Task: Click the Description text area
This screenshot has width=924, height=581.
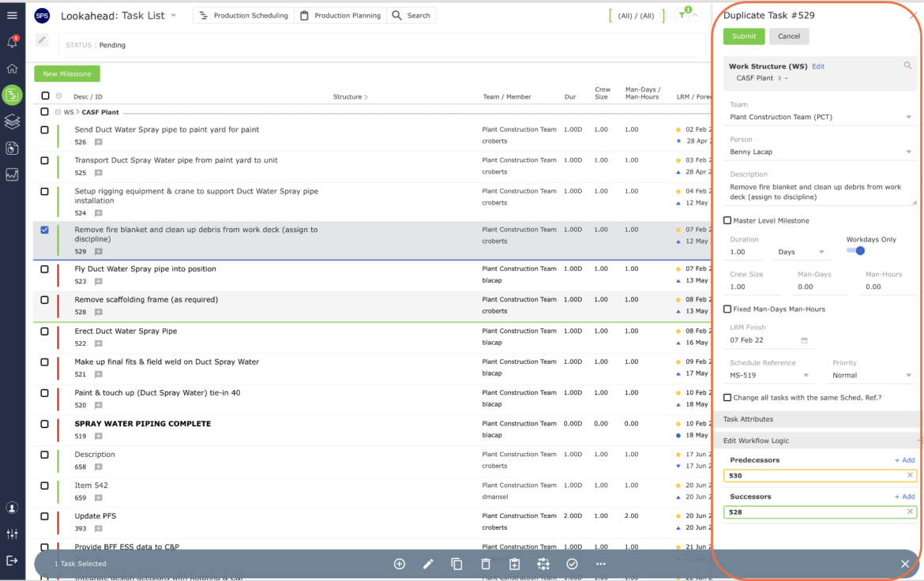Action: tap(821, 192)
